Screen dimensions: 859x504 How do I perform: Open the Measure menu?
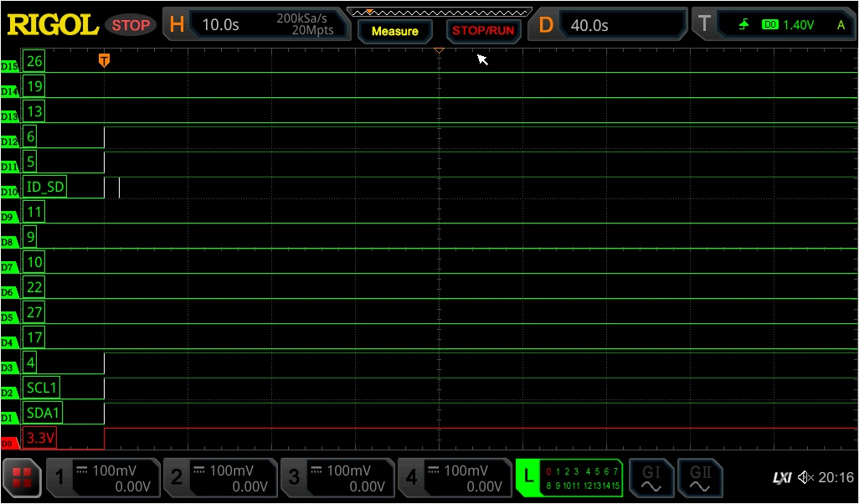tap(394, 31)
